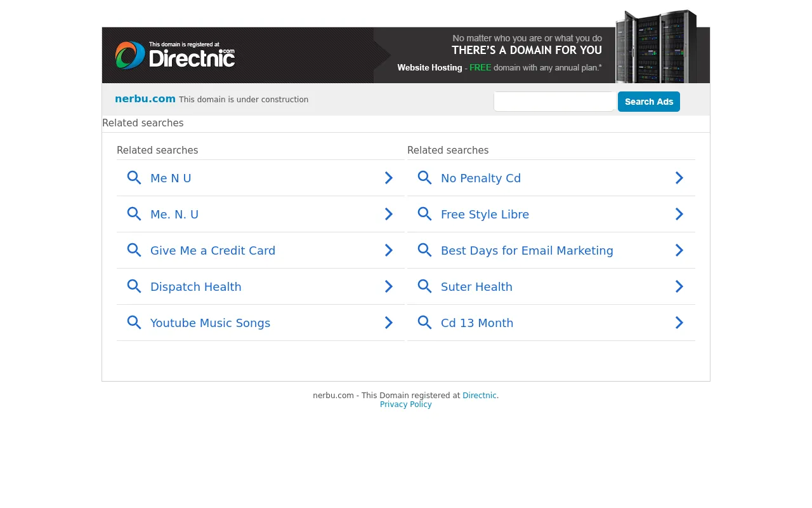Click chevron on Best Days for Email Marketing row
This screenshot has width=812, height=508.
pos(679,250)
